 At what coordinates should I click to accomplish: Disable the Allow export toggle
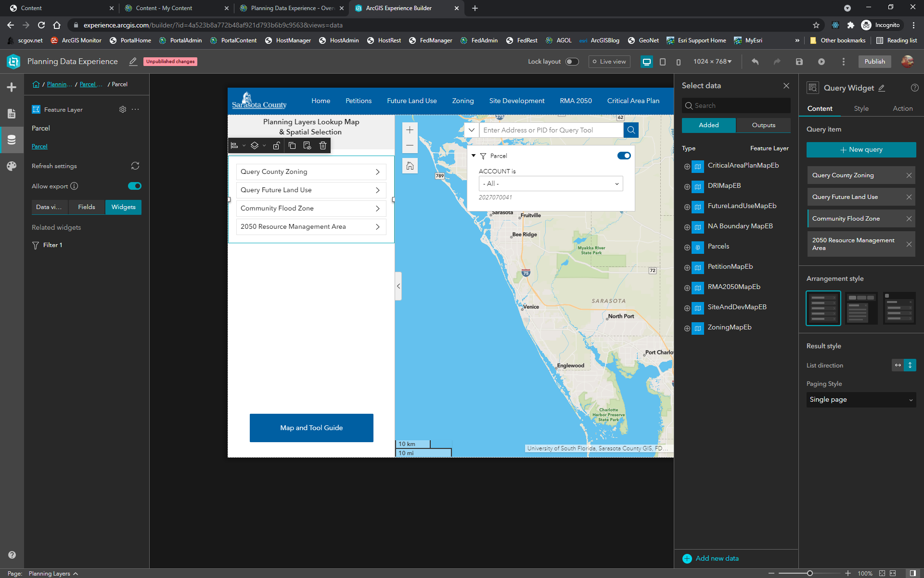(135, 186)
